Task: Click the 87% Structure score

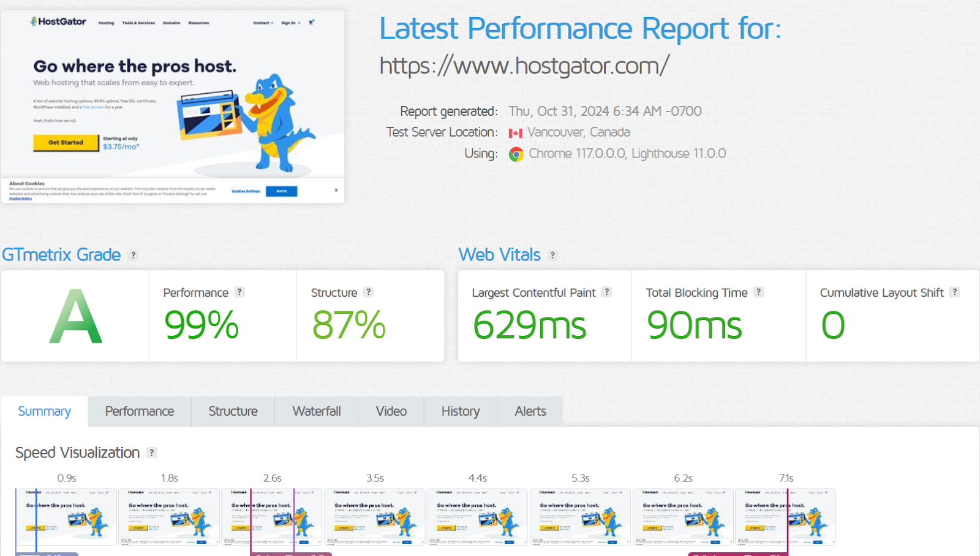Action: [x=349, y=325]
